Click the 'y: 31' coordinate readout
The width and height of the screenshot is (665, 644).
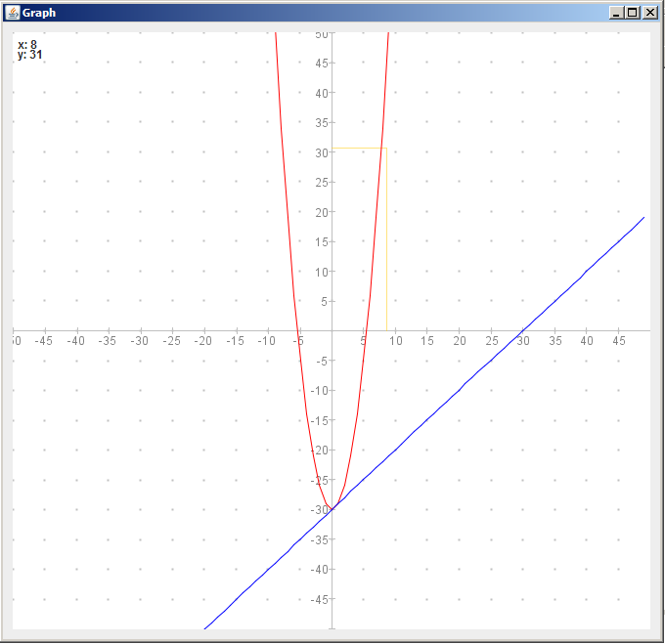tap(30, 55)
